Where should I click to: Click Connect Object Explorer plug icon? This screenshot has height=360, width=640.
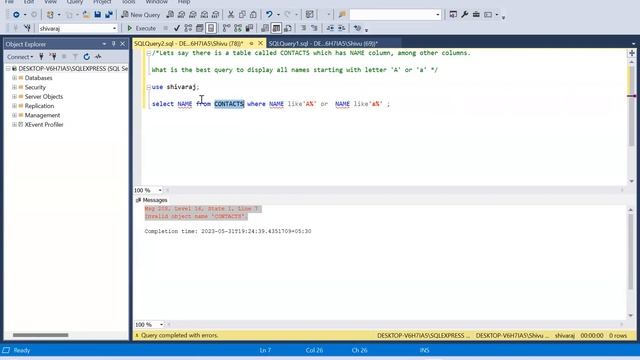point(41,57)
